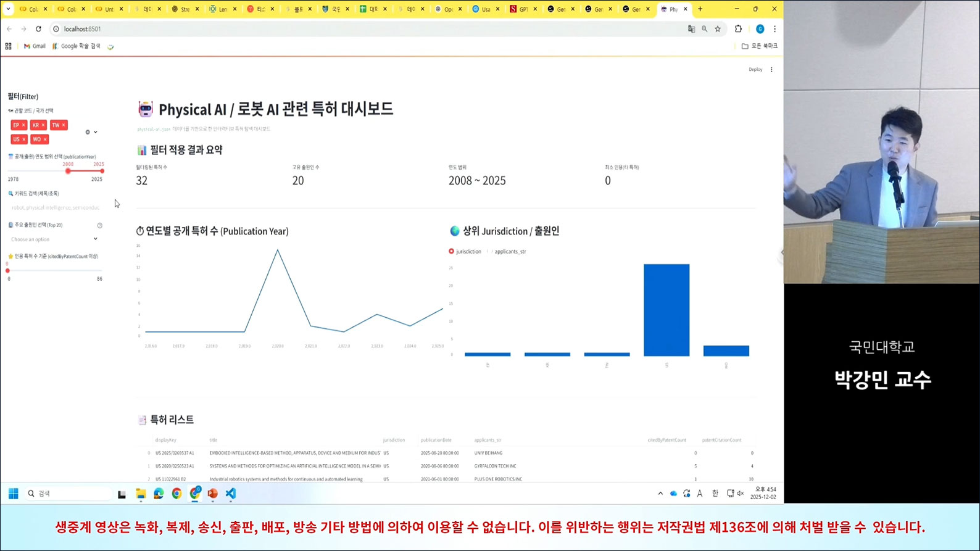The width and height of the screenshot is (980, 551).
Task: Expand the system tray hidden icons chevron
Action: [x=660, y=494]
